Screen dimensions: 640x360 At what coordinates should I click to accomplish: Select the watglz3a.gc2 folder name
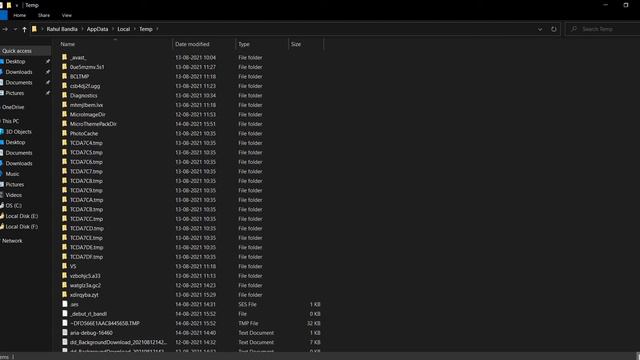tap(85, 285)
